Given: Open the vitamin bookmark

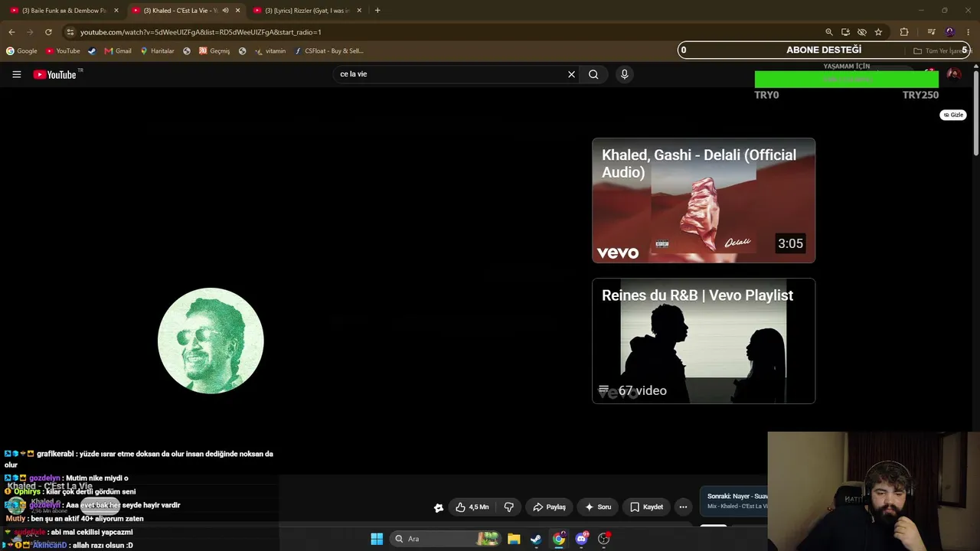Looking at the screenshot, I should point(270,51).
